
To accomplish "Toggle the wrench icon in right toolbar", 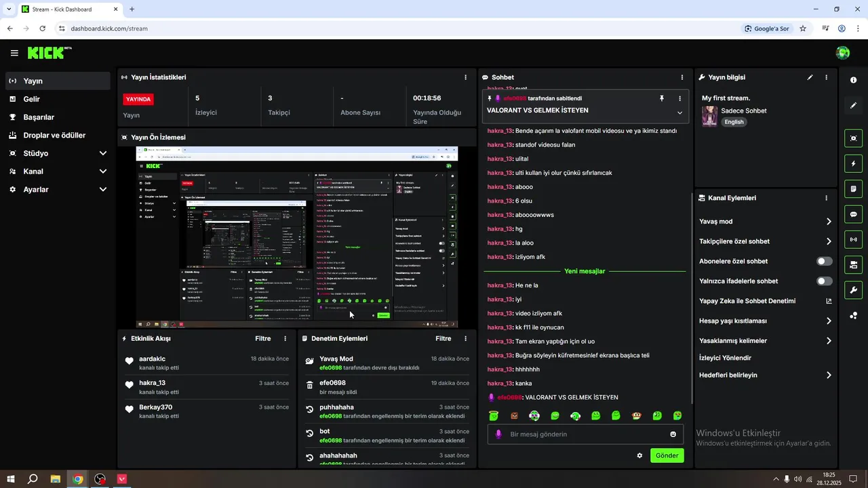I will (x=853, y=290).
